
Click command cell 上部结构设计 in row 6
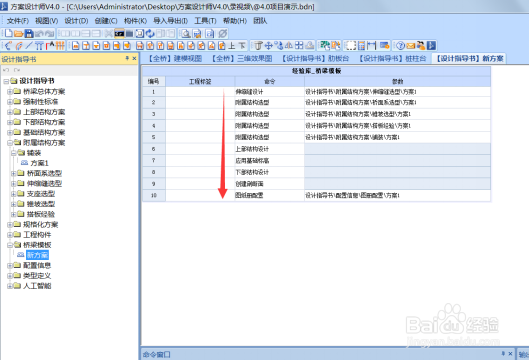coord(270,149)
